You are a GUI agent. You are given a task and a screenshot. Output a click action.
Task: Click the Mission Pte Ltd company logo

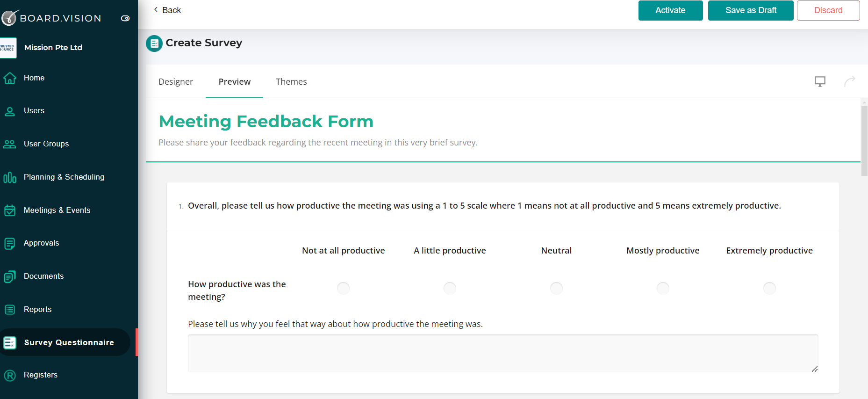[x=8, y=48]
